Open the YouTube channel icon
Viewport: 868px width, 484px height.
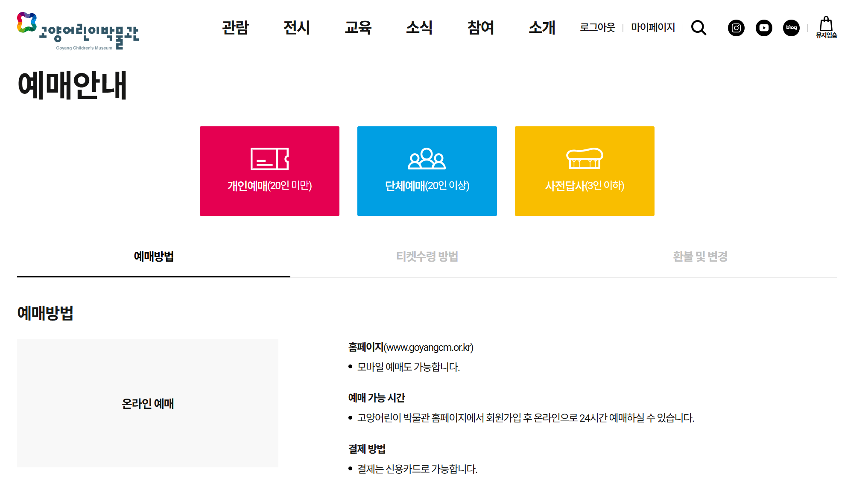(x=764, y=28)
